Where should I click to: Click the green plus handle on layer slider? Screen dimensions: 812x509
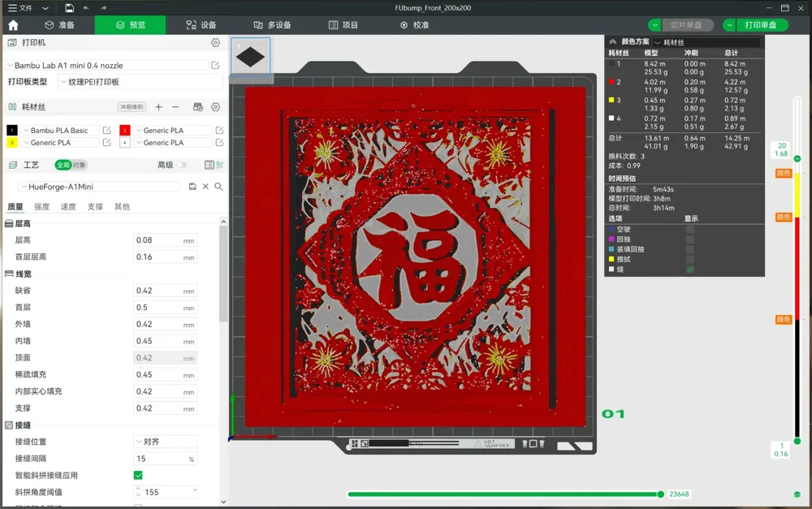(797, 158)
